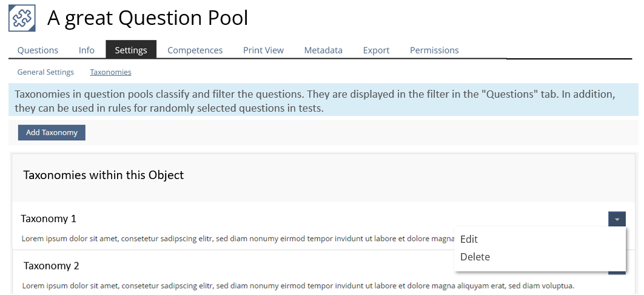Open the General Settings sub-tab
The image size is (644, 295).
point(45,72)
